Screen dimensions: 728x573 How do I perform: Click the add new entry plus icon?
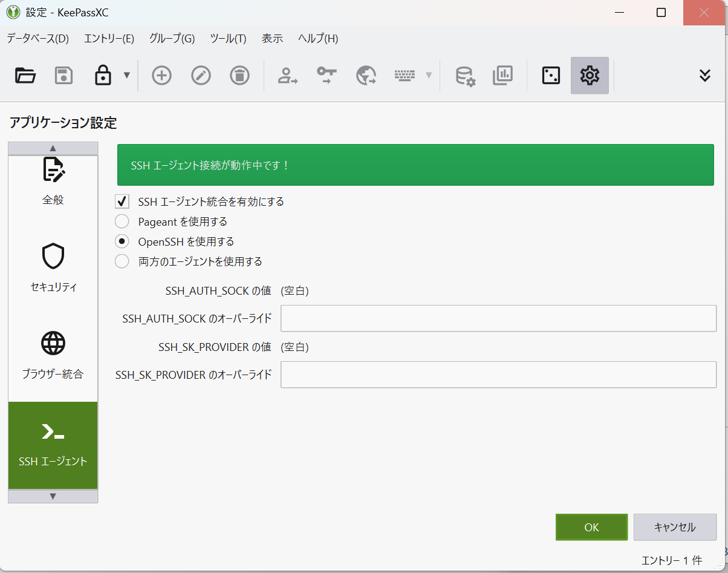click(161, 76)
